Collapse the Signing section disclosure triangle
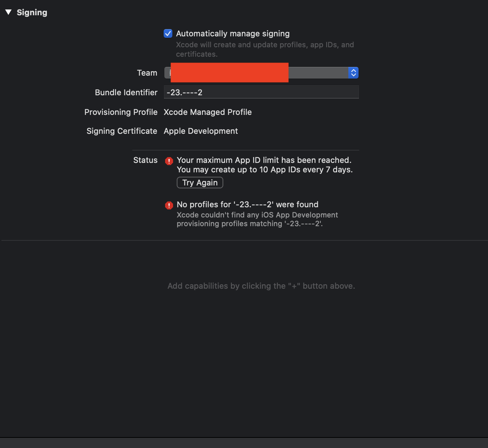The image size is (488, 448). coord(8,12)
